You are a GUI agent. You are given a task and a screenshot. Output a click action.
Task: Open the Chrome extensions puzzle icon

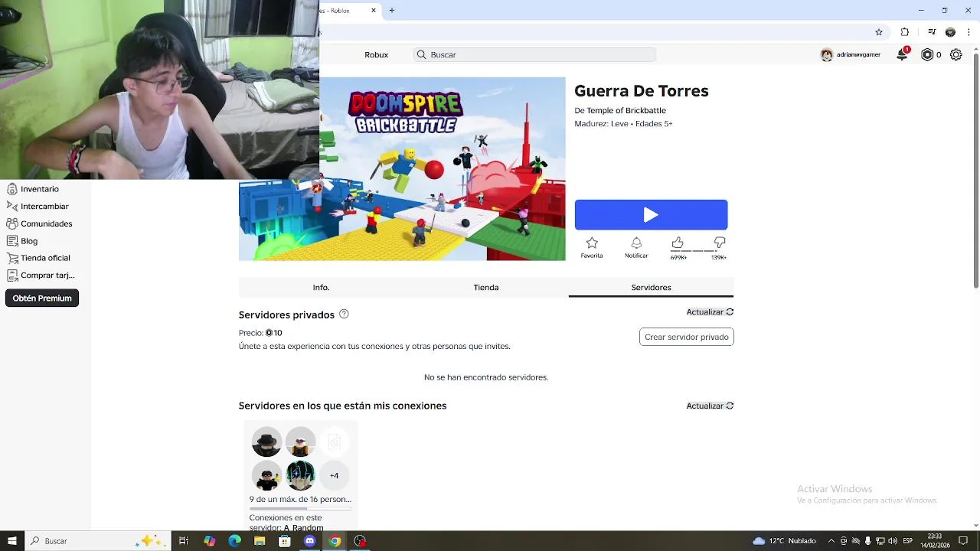coord(905,32)
